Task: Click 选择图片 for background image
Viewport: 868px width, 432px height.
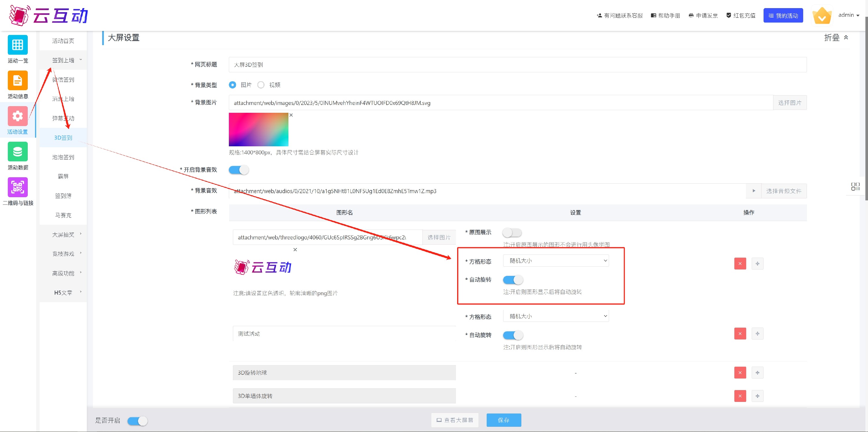Action: coord(790,103)
